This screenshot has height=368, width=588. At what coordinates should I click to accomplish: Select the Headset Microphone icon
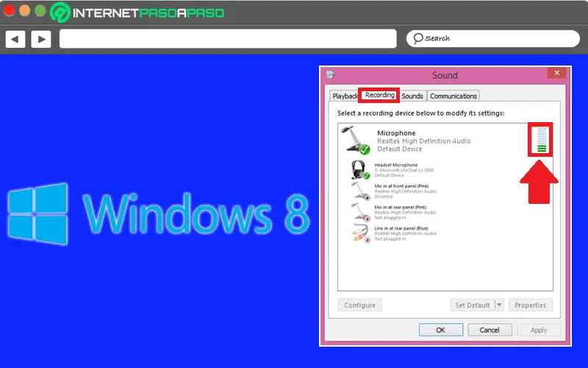pyautogui.click(x=360, y=170)
